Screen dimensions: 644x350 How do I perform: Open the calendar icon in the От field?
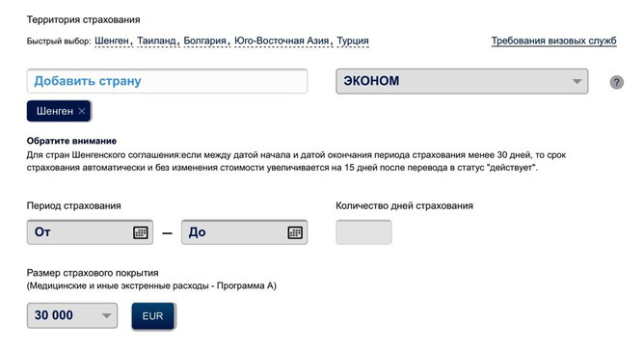(141, 232)
